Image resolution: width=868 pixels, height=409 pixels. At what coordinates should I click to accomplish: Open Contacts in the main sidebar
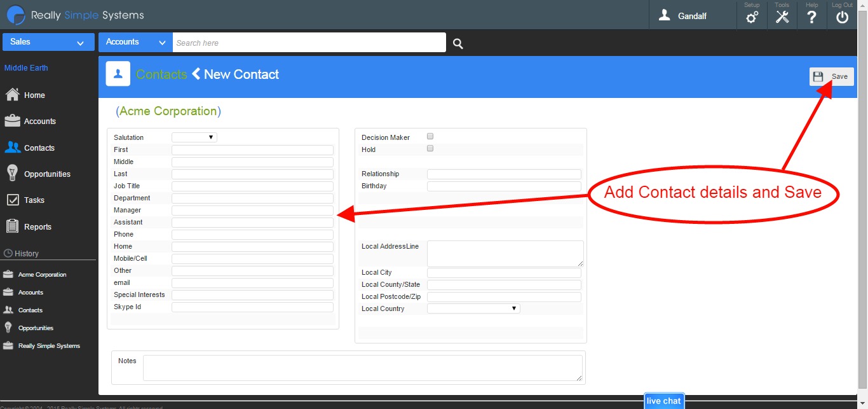[x=30, y=148]
